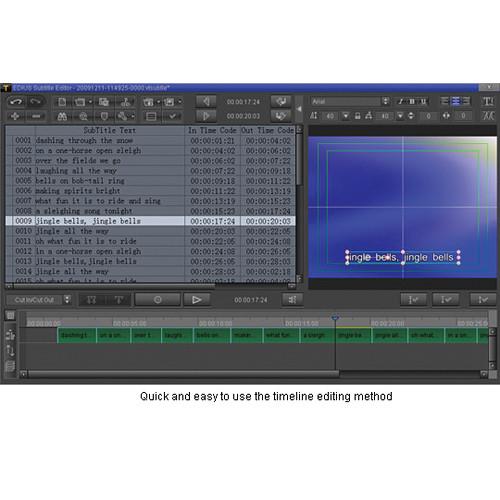
Task: Click the subtitle list vertical scrollbar
Action: pyautogui.click(x=299, y=160)
